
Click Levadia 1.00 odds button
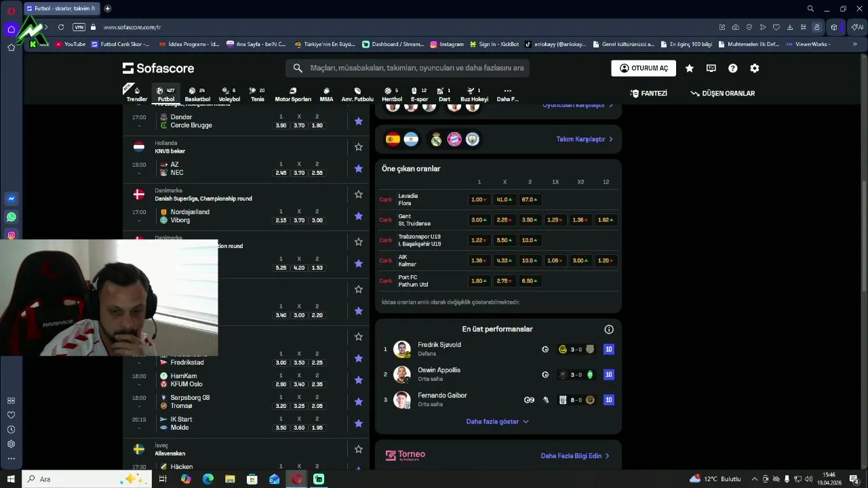(479, 200)
